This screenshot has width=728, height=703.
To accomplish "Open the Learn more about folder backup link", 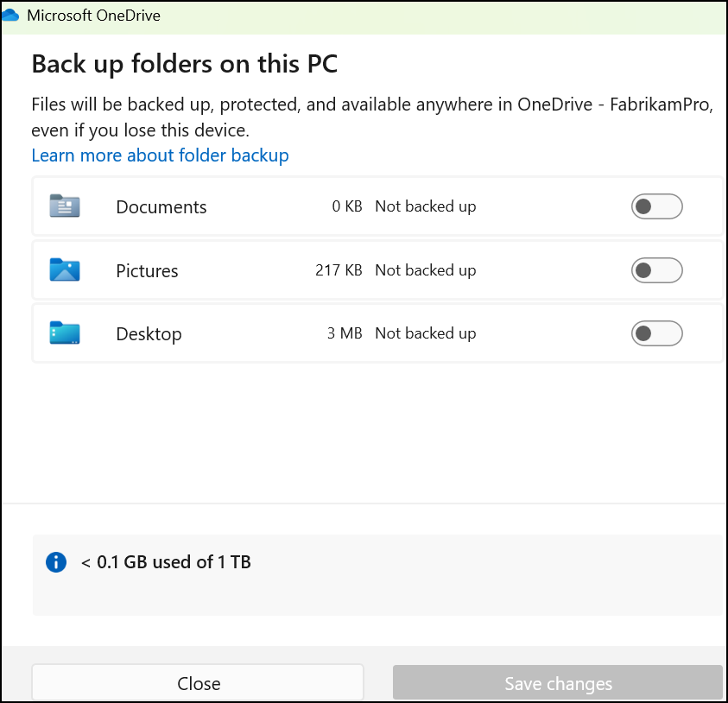I will 160,155.
